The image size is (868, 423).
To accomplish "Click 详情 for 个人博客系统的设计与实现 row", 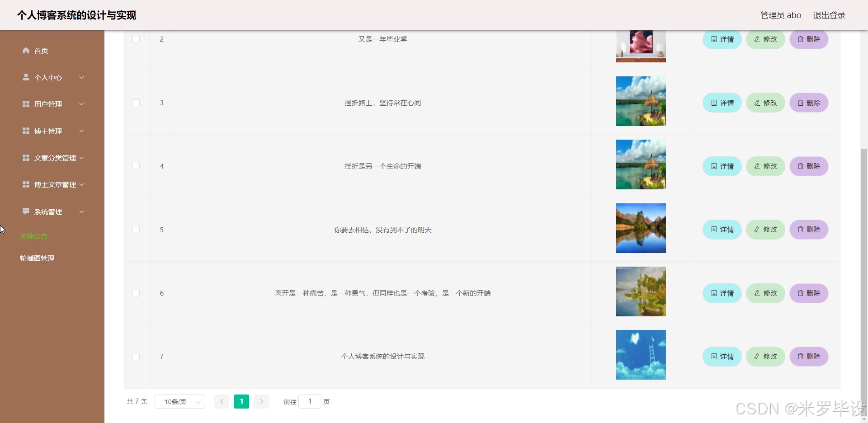I will pyautogui.click(x=722, y=357).
